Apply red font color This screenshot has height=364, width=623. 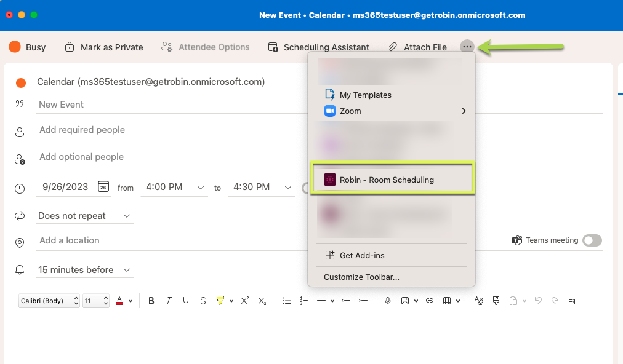[x=119, y=301]
